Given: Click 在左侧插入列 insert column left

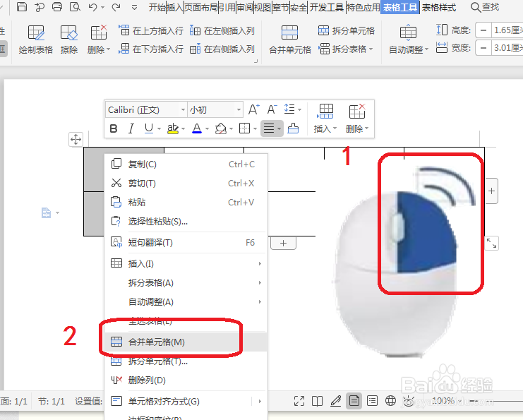Looking at the screenshot, I should (x=222, y=30).
